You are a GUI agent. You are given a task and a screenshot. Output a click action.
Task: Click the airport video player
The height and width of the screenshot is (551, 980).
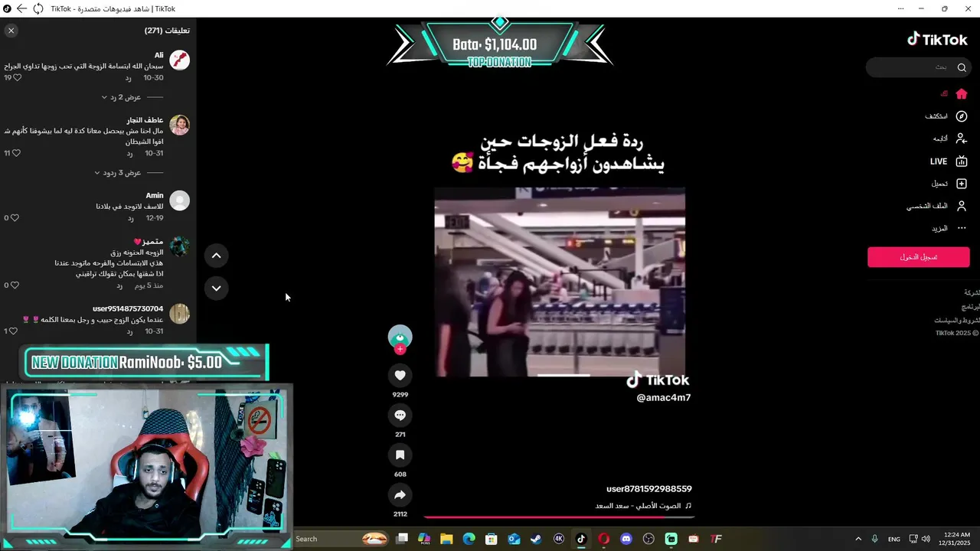click(x=560, y=282)
